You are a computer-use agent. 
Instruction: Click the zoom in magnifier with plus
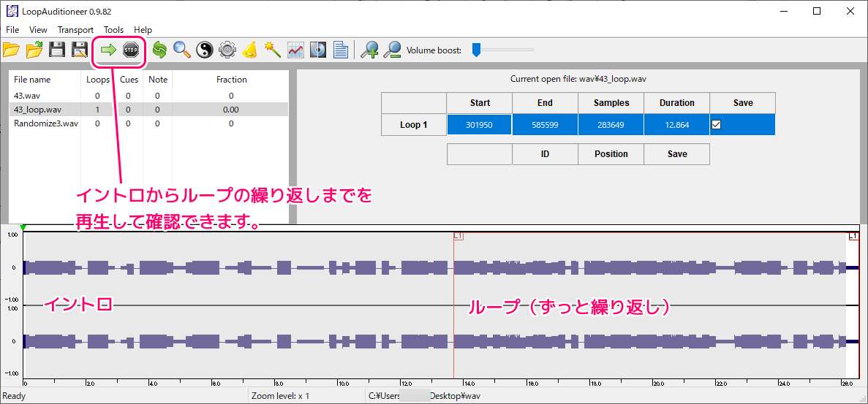click(371, 50)
